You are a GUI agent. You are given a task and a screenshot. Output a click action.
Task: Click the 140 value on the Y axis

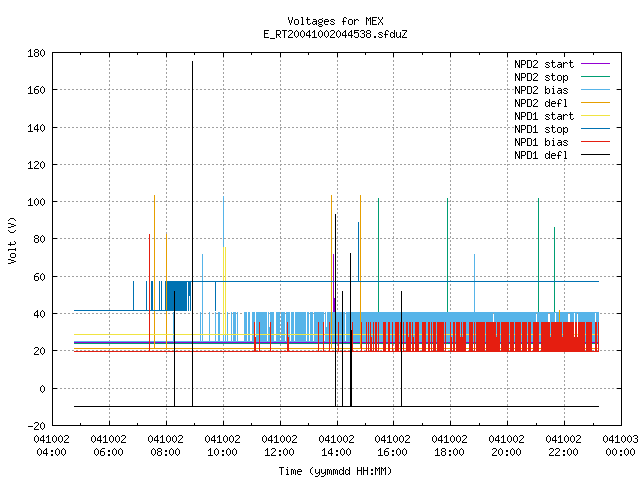point(36,128)
